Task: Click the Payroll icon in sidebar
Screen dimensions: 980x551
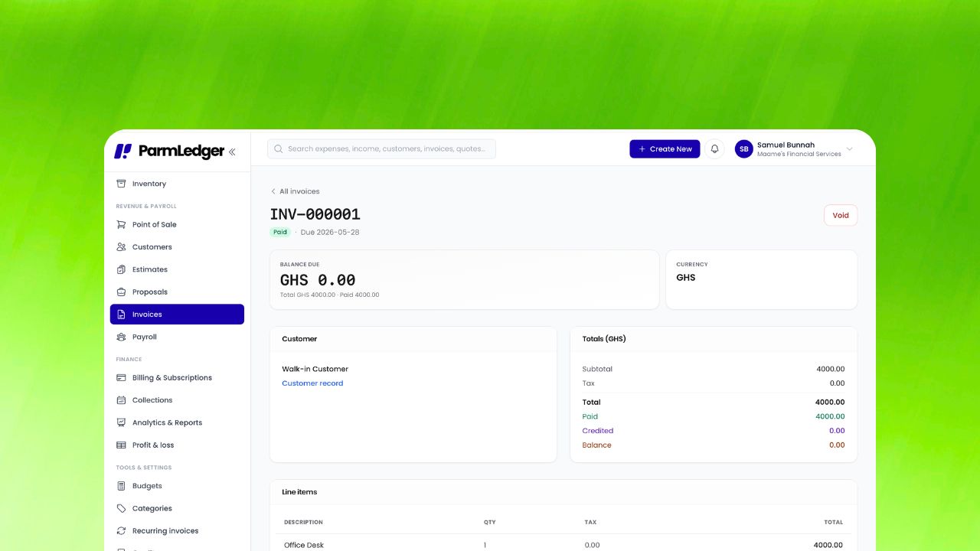Action: (121, 337)
